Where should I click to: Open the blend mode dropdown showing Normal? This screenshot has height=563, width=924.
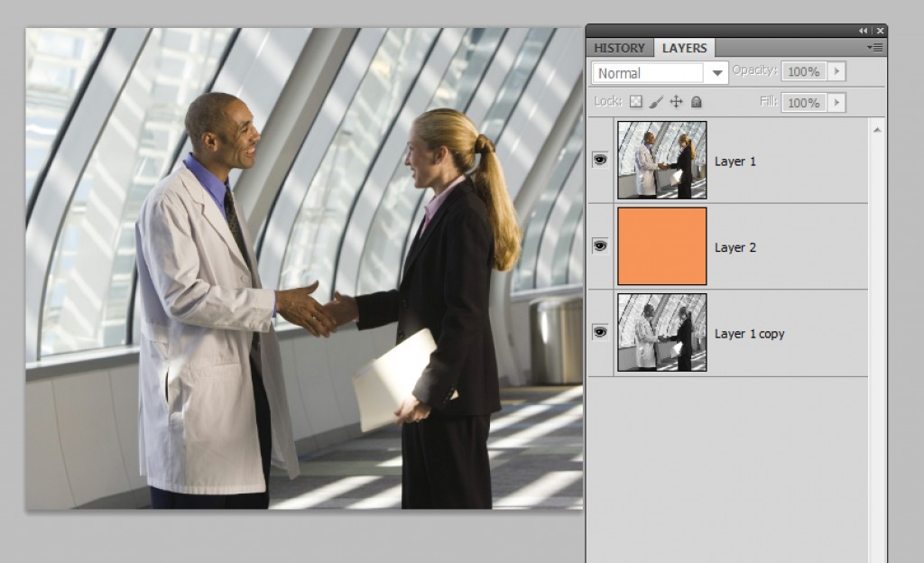(659, 72)
